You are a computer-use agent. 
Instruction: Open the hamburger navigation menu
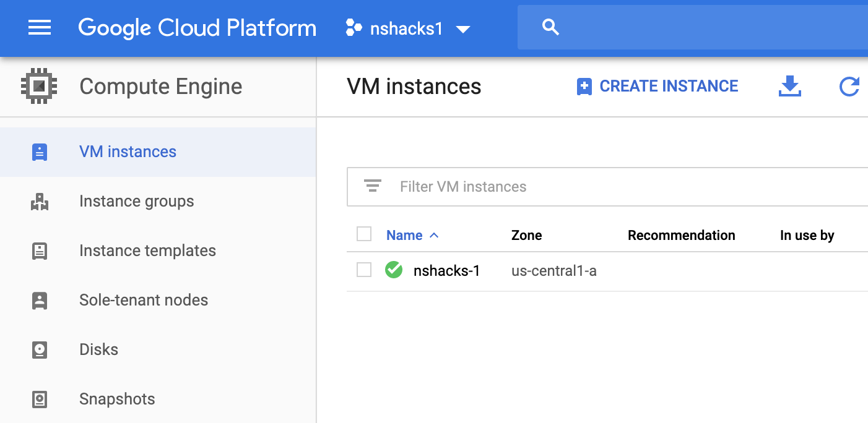tap(40, 28)
